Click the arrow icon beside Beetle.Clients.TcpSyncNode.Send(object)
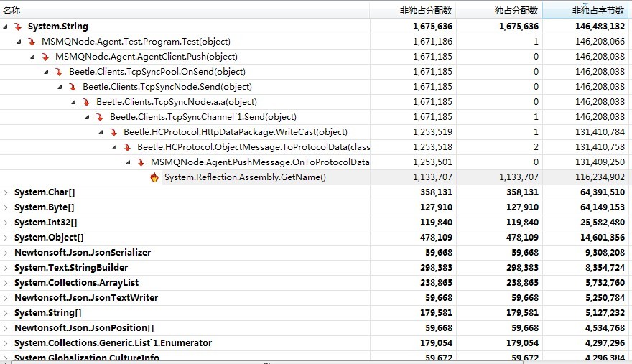 click(x=73, y=87)
